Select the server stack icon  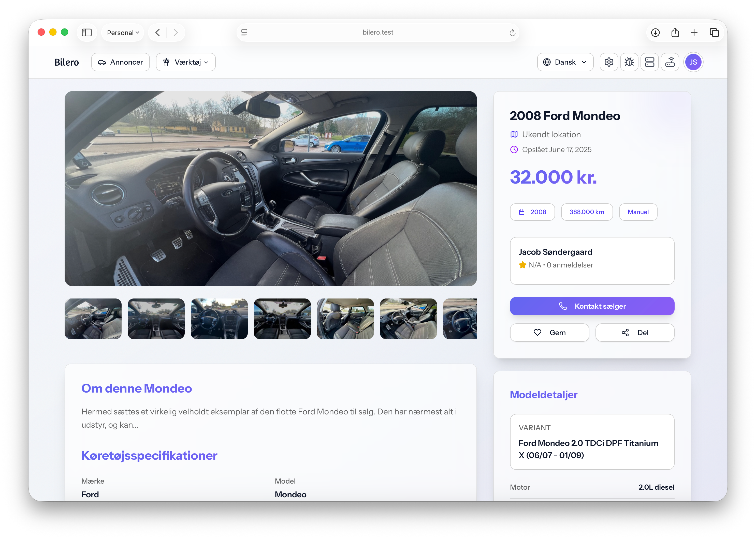[649, 62]
